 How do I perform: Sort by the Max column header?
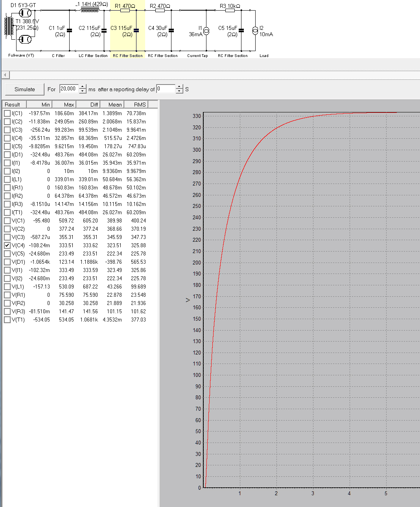(x=64, y=105)
